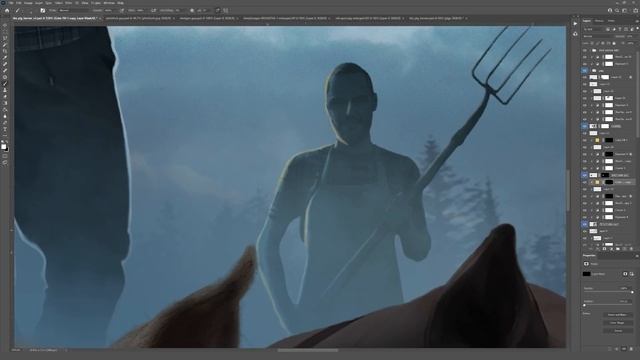Open the layer Opacity value dropdown
This screenshot has height=360, width=640.
631,36
